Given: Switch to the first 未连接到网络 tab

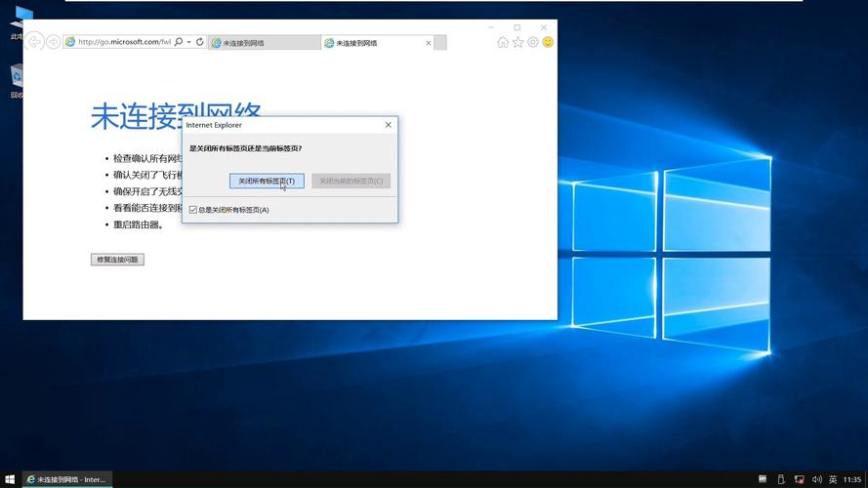Looking at the screenshot, I should pos(264,43).
